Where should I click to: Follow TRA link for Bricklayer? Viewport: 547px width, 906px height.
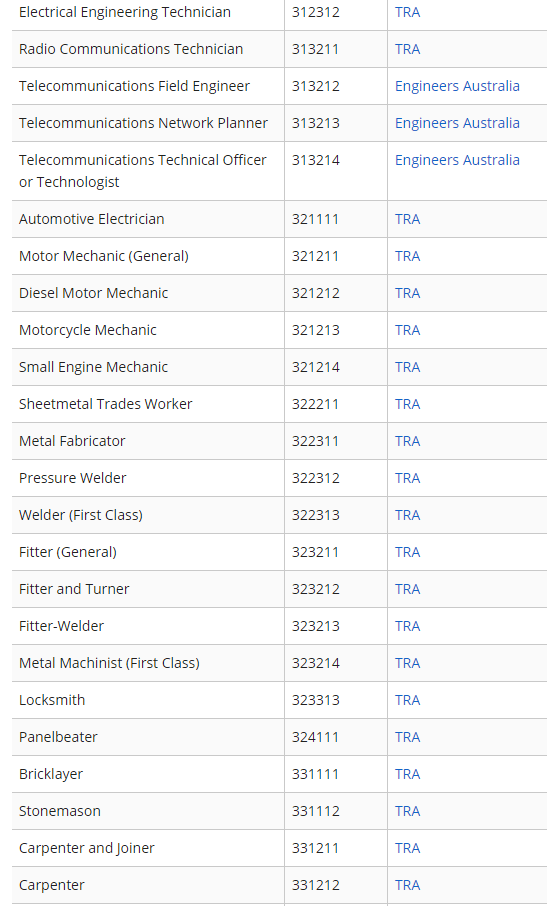pyautogui.click(x=407, y=774)
